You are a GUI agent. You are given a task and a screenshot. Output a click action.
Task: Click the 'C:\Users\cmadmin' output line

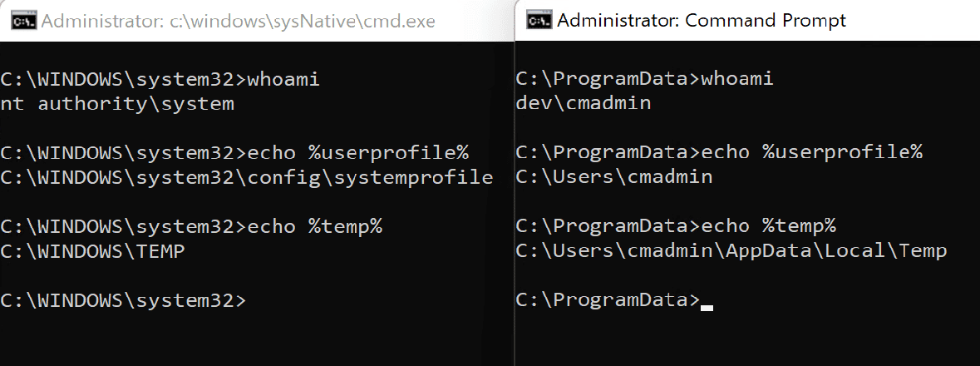click(614, 177)
